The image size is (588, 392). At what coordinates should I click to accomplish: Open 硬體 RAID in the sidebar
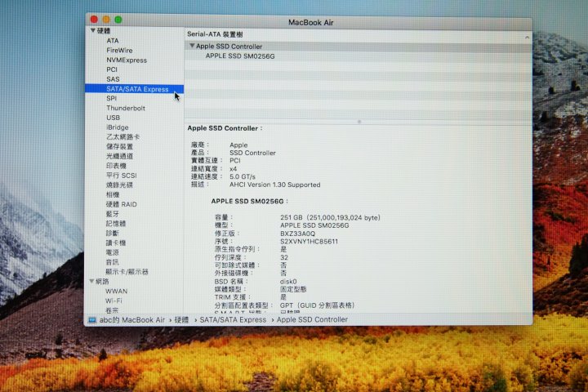[x=121, y=204]
